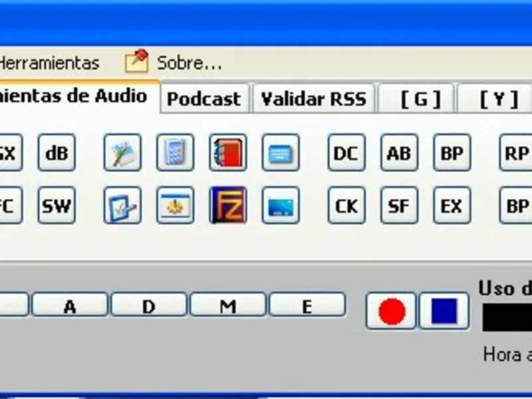Screen dimensions: 532x399
Task: Select the Herramientas de Audio tab
Action: 79,96
